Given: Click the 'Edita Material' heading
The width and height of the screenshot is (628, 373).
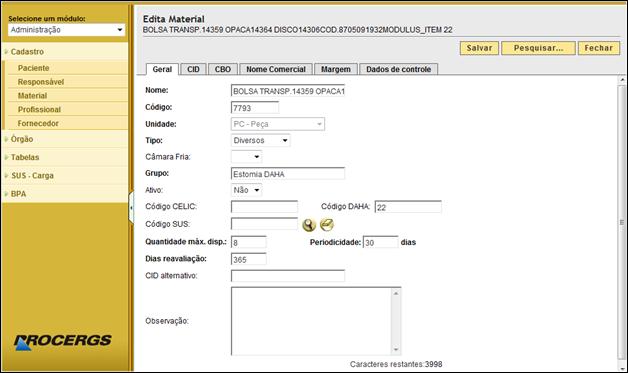Looking at the screenshot, I should (x=173, y=19).
